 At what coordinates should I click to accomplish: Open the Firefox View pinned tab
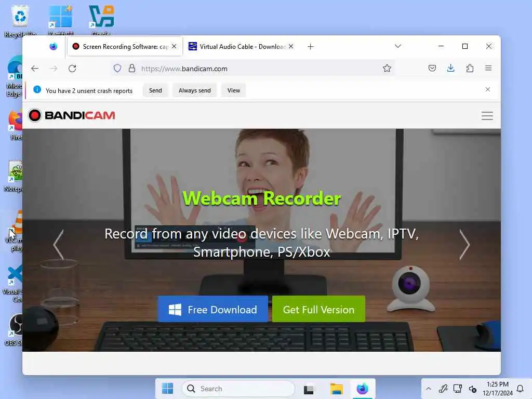[54, 46]
